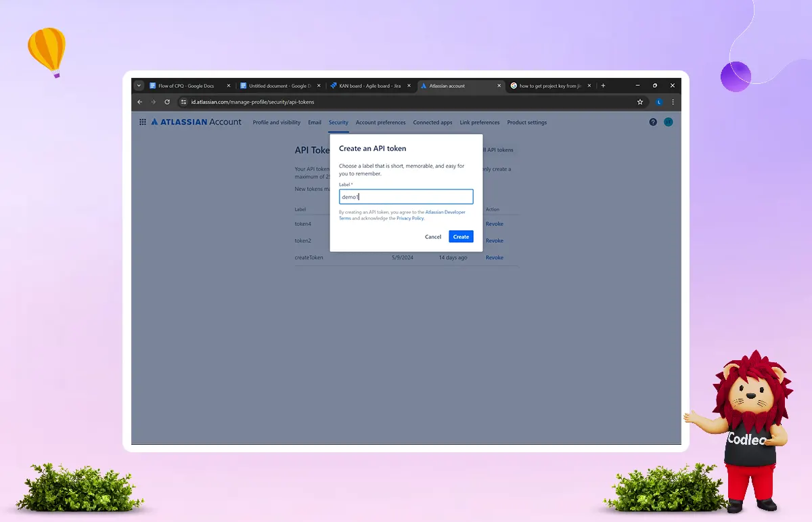This screenshot has width=812, height=522.
Task: Close the Atlassian account tab
Action: pyautogui.click(x=499, y=86)
